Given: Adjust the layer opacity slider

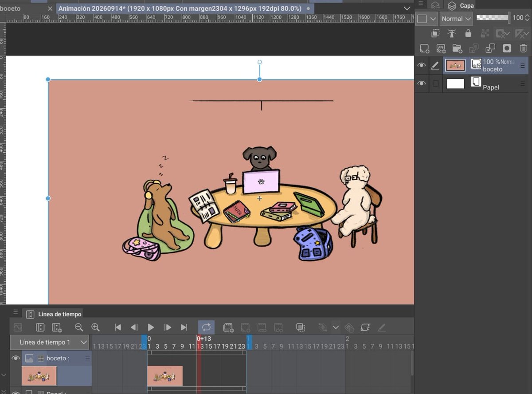Looking at the screenshot, I should pos(493,18).
